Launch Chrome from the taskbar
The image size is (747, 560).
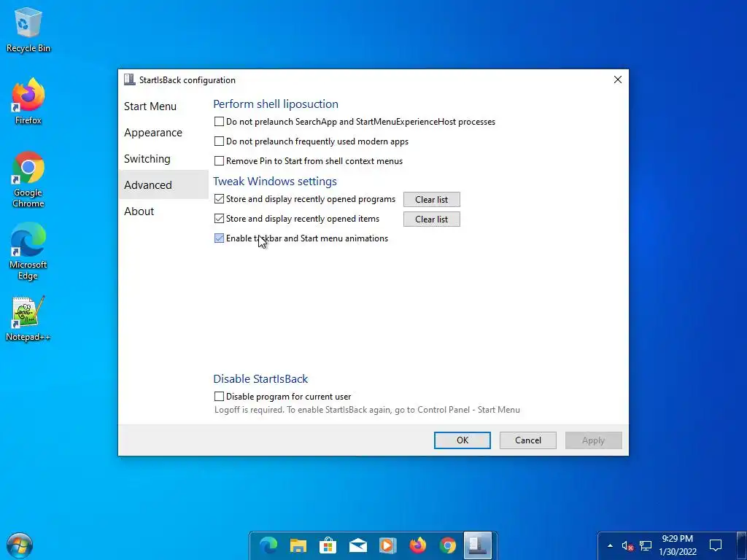point(447,545)
